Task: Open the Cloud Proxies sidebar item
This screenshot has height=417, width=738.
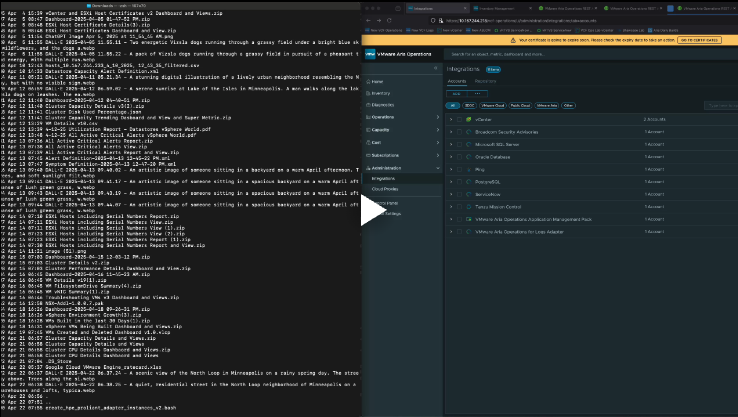Action: [385, 189]
